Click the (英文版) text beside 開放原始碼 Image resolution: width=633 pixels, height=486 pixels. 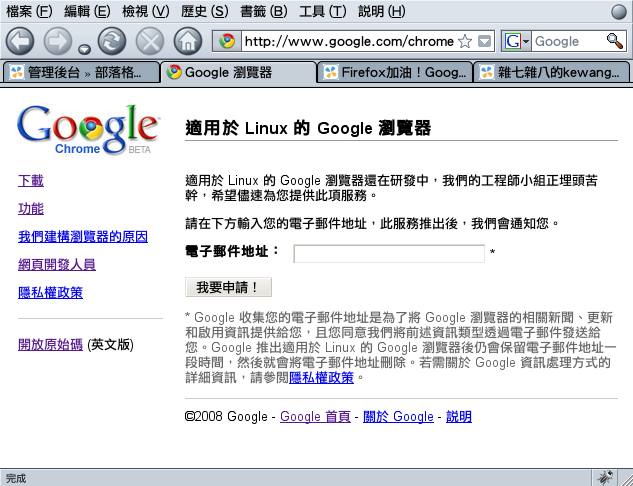point(110,345)
